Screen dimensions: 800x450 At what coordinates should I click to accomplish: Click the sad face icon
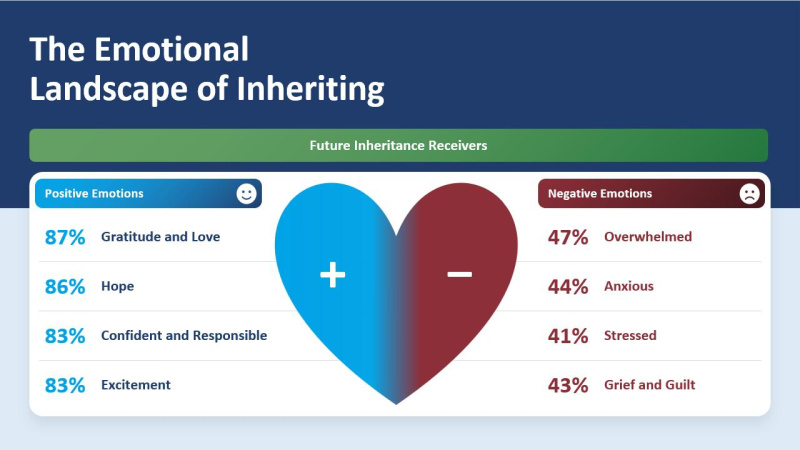(749, 193)
